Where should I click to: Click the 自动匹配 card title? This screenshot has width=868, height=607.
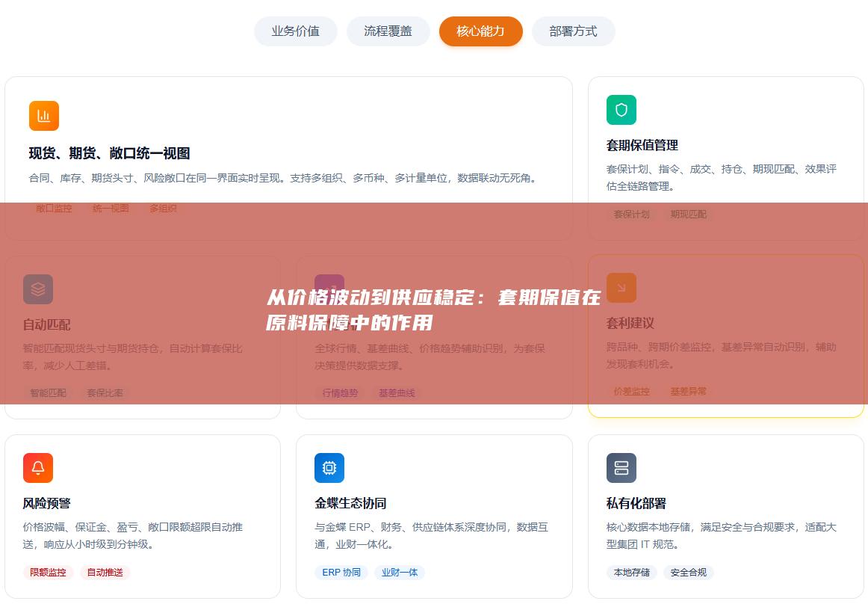(46, 324)
